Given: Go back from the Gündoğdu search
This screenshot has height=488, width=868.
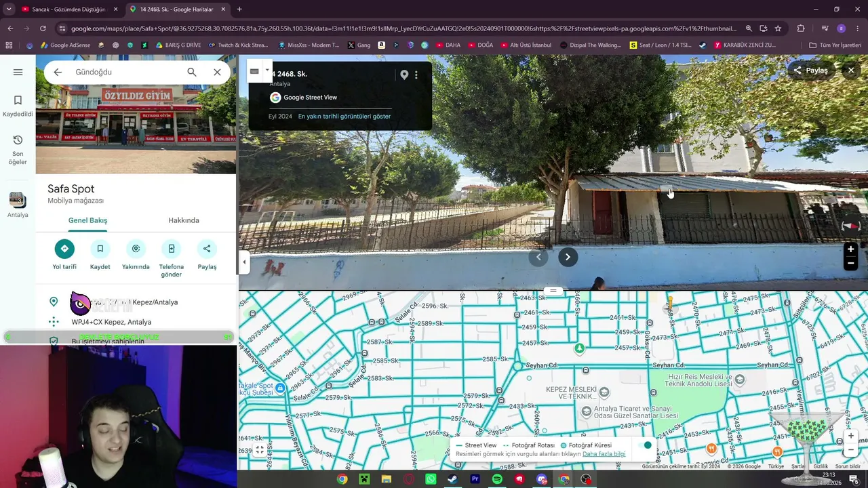Looking at the screenshot, I should [58, 72].
